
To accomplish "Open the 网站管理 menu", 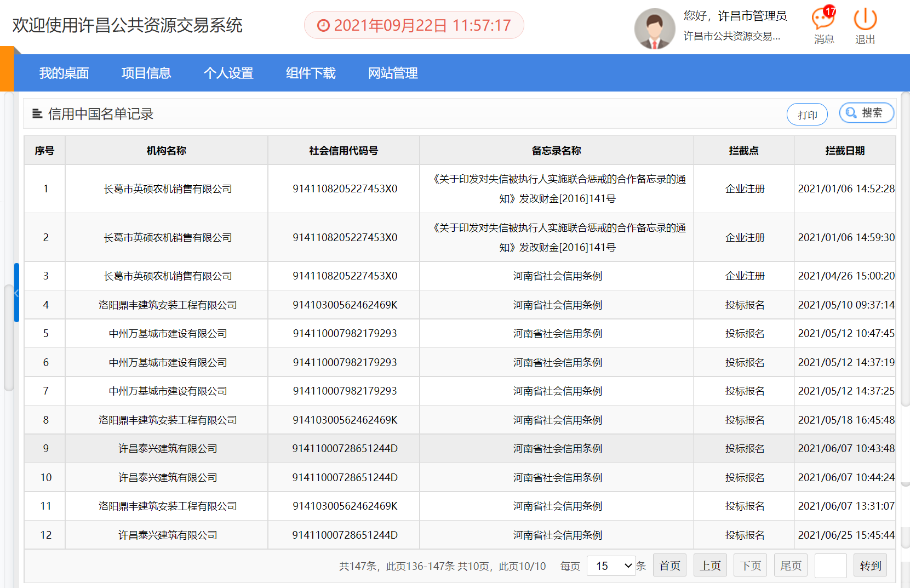I will [x=393, y=73].
